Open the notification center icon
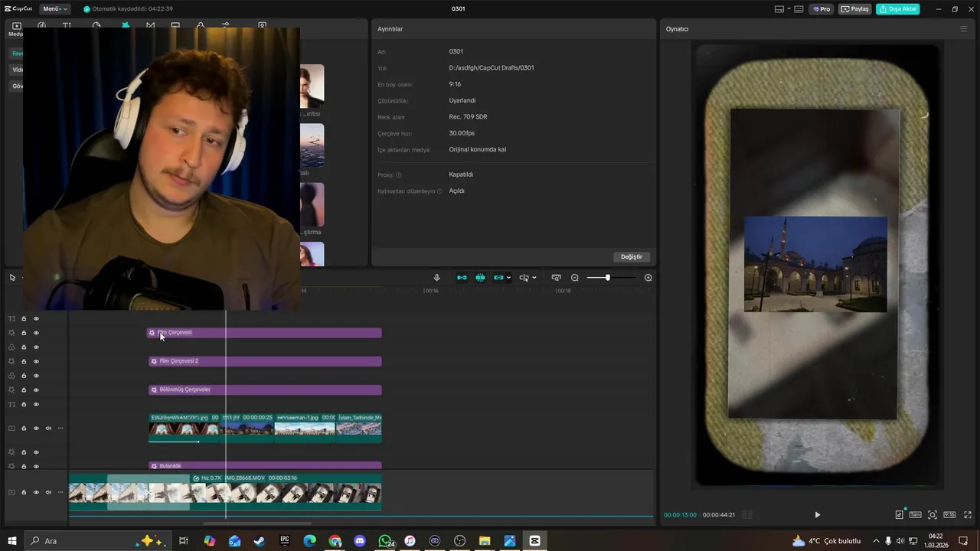 coord(964,541)
